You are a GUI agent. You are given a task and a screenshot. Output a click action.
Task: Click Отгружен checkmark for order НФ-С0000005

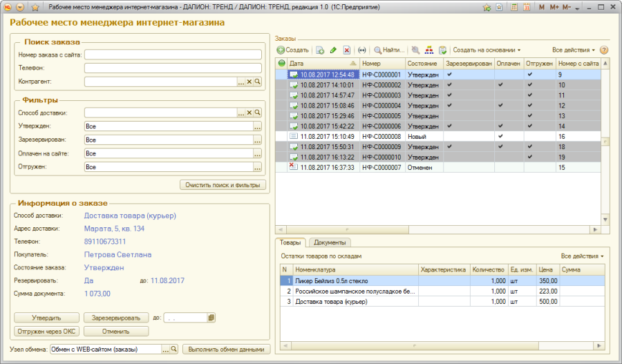coord(529,116)
